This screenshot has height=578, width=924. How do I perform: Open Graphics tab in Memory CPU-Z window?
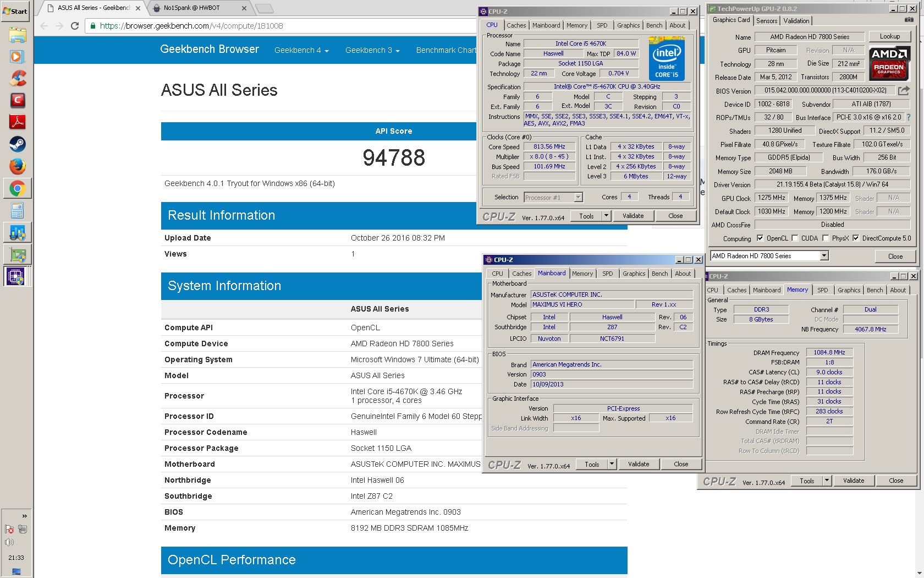click(849, 290)
